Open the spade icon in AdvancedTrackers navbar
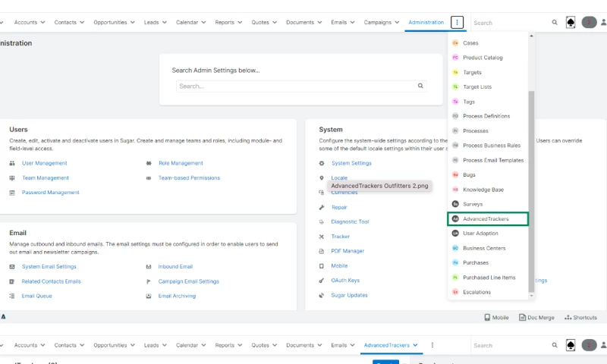The height and width of the screenshot is (364, 607). (571, 345)
